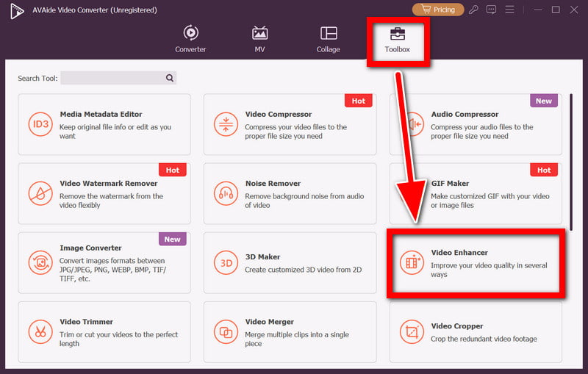Click the Video Enhancer icon
This screenshot has width=588, height=374.
412,262
